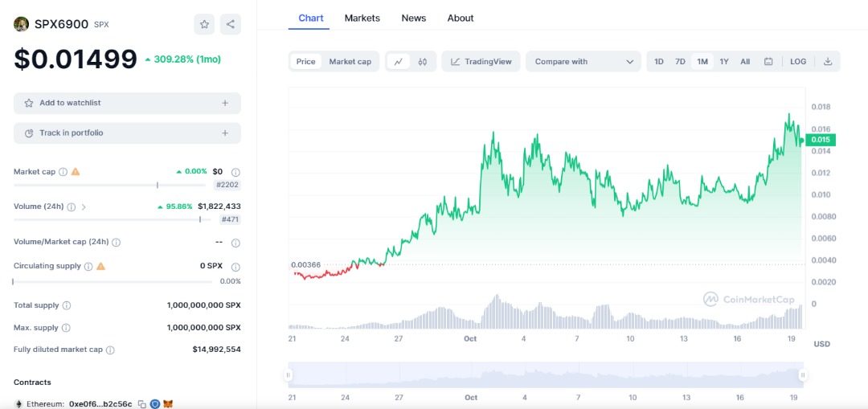Click the SPX ticker symbol next to name
868x409 pixels.
(x=101, y=25)
